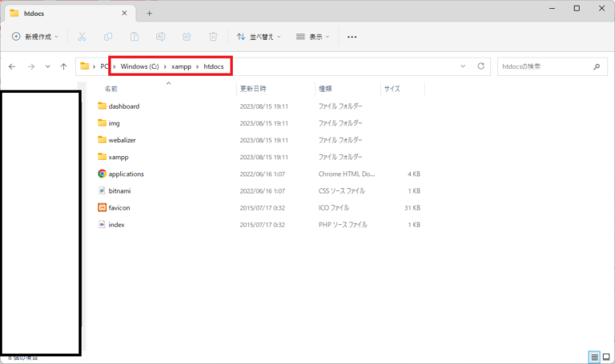Image resolution: width=615 pixels, height=364 pixels.
Task: Switch to details view layout toggle
Action: [x=593, y=357]
